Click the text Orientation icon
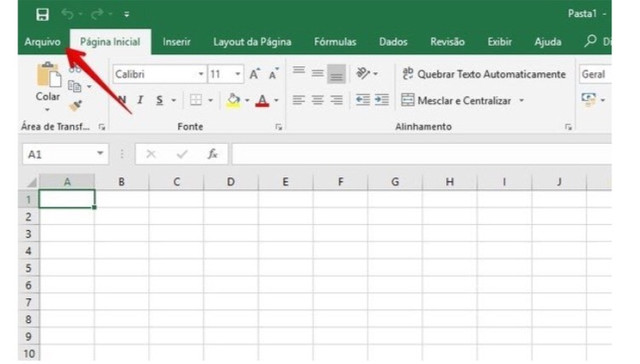640x364 pixels. [x=362, y=73]
